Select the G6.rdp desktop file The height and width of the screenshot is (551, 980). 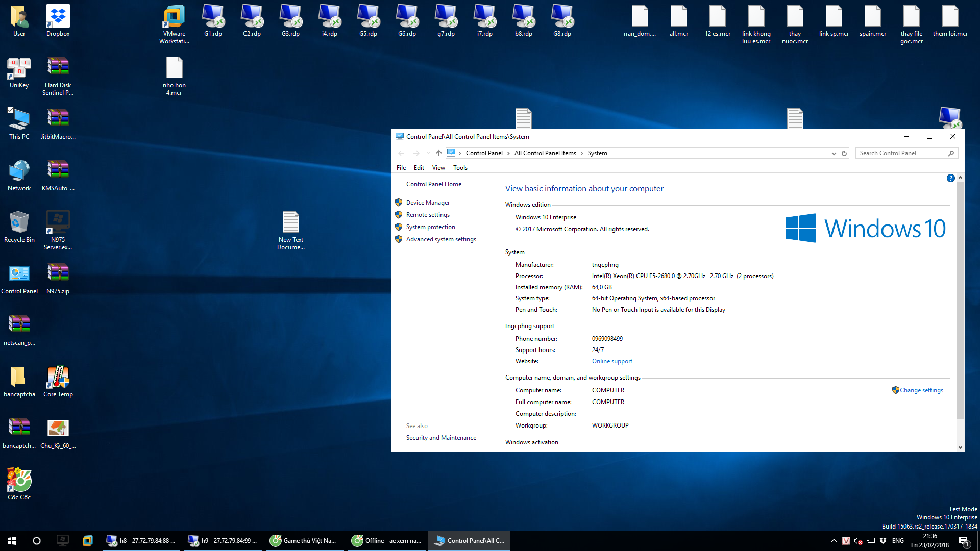point(407,20)
